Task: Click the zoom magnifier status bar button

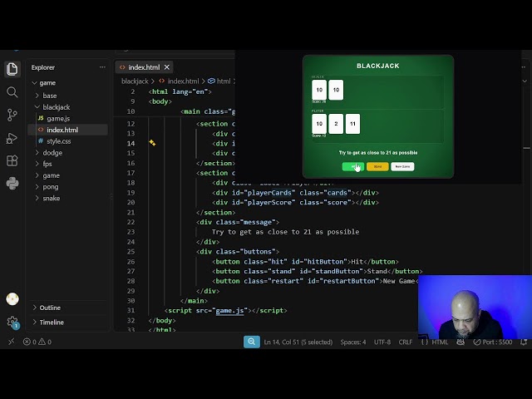Action: [x=252, y=342]
